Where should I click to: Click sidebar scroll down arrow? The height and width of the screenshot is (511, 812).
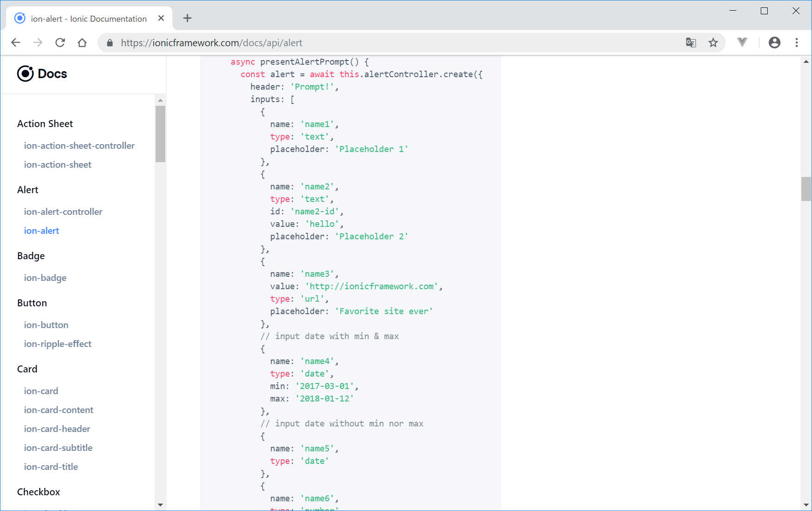pyautogui.click(x=160, y=505)
